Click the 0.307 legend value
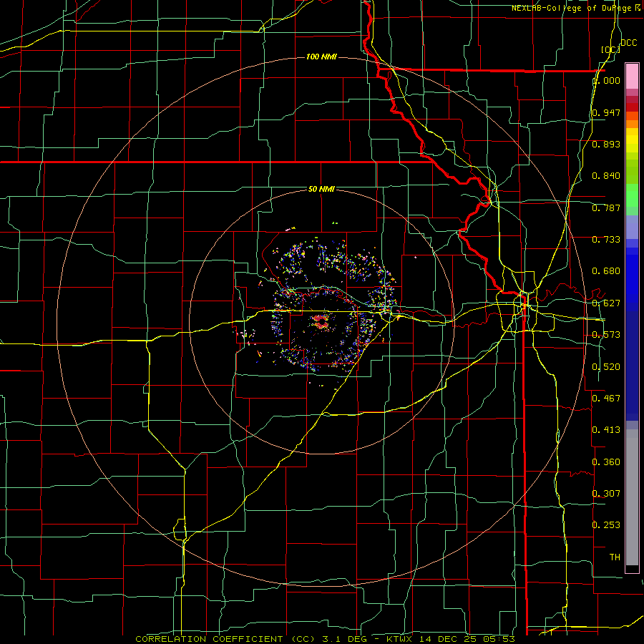Screen dimensions: 644x644 (x=606, y=494)
